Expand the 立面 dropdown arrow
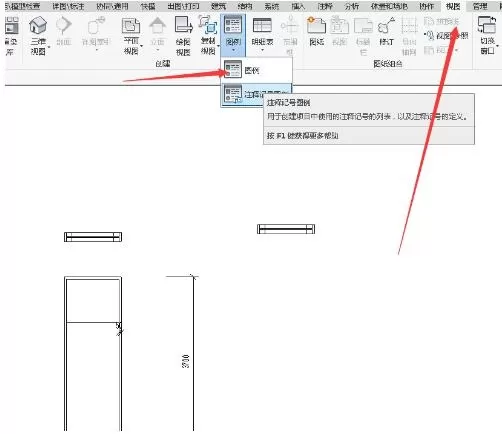 pos(157,51)
